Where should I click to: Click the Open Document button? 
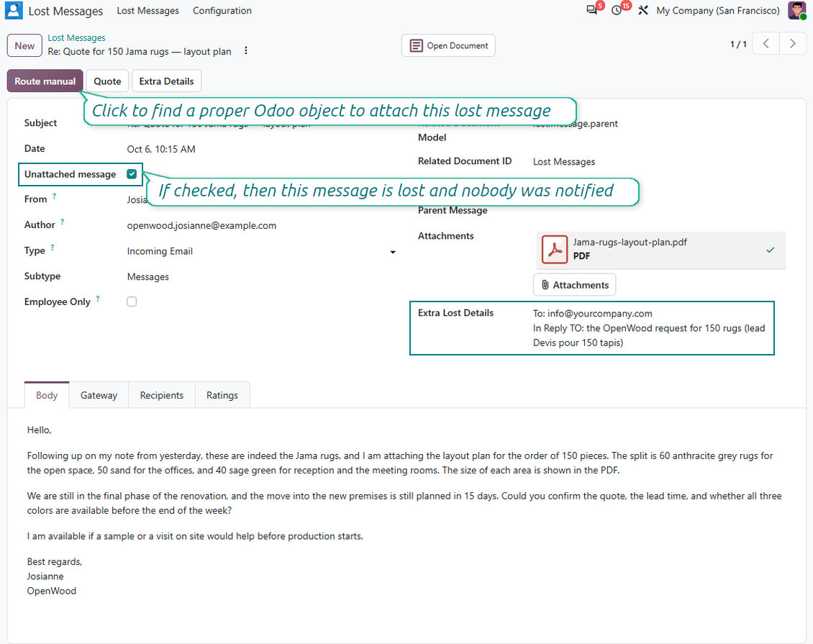point(448,45)
